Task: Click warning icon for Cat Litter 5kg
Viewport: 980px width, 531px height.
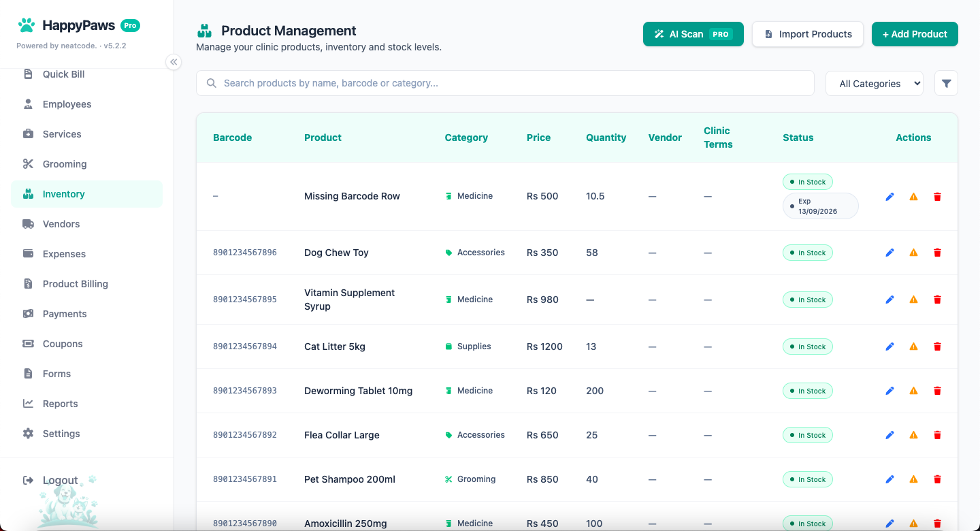Action: pyautogui.click(x=913, y=347)
